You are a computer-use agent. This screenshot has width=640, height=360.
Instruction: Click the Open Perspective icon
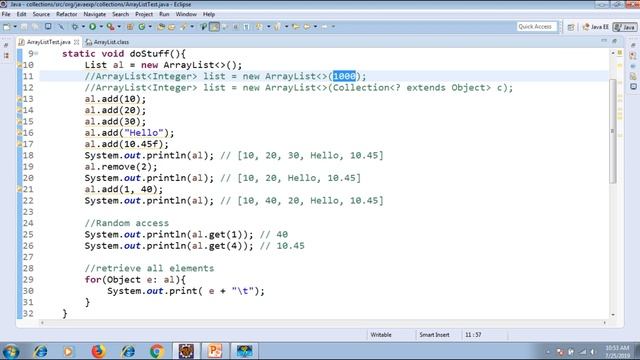(571, 27)
